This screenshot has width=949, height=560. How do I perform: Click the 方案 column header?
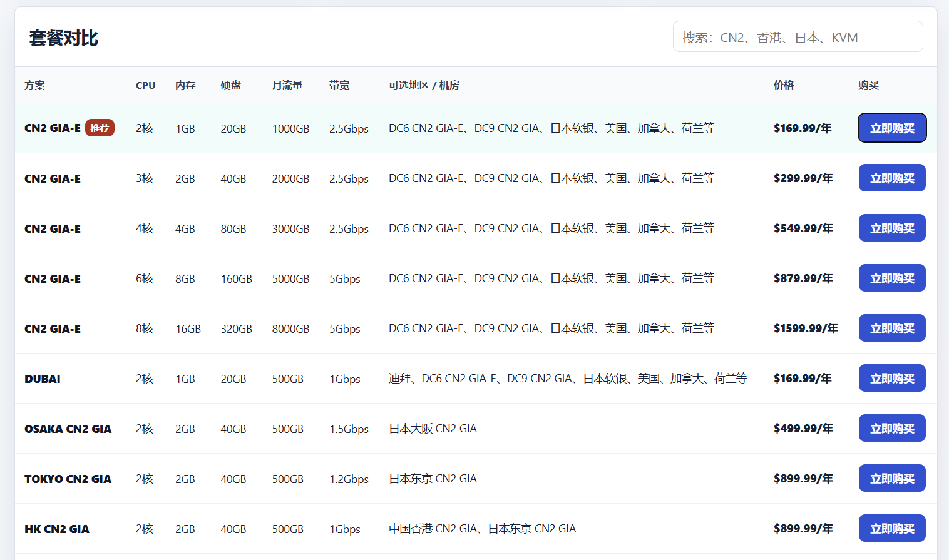tap(34, 85)
